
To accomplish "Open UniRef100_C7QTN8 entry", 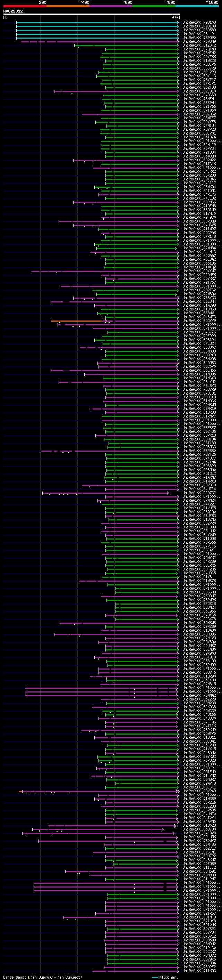I will [x=199, y=49].
